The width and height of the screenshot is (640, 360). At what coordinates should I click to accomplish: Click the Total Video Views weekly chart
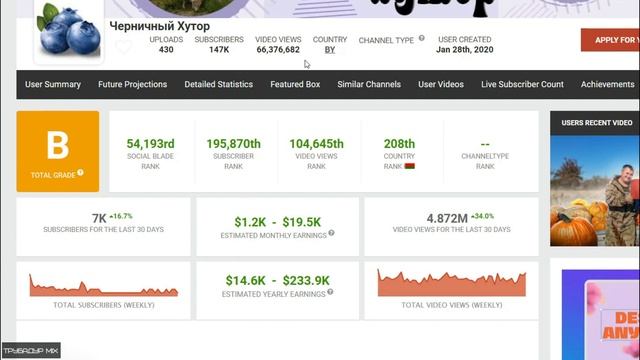click(452, 283)
